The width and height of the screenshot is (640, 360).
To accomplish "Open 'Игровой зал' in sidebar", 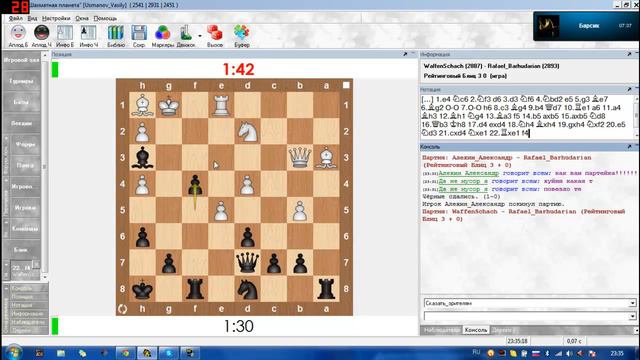I will pyautogui.click(x=21, y=60).
